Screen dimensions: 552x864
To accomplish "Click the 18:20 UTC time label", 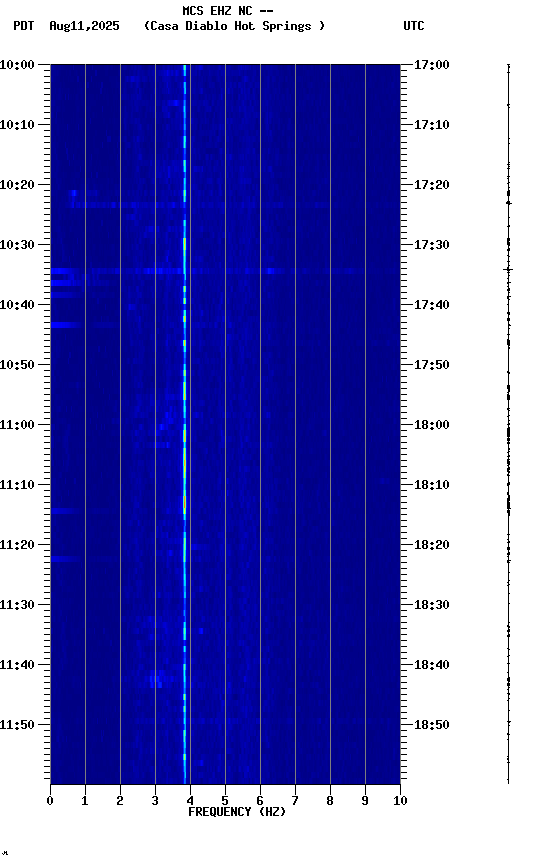I will click(x=432, y=545).
